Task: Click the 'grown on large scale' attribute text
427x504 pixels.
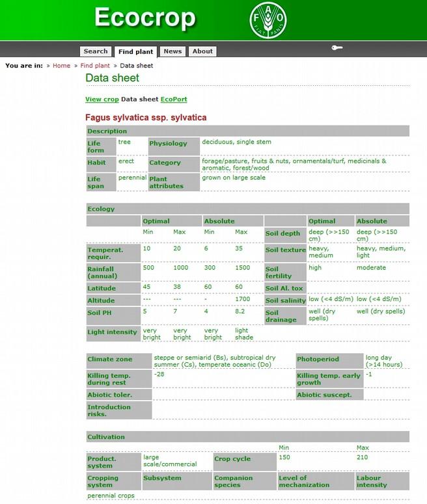Action: (234, 178)
